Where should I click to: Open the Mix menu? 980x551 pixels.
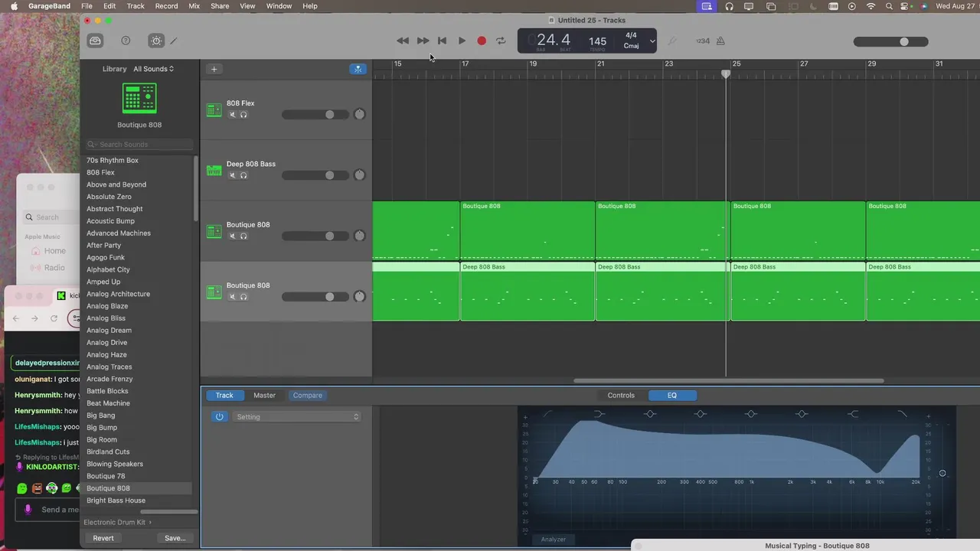[194, 6]
